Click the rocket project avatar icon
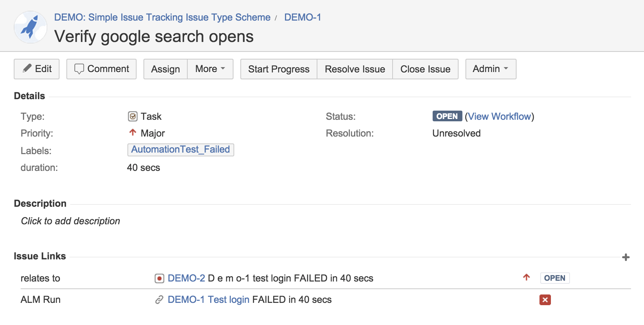The height and width of the screenshot is (325, 644). (31, 27)
